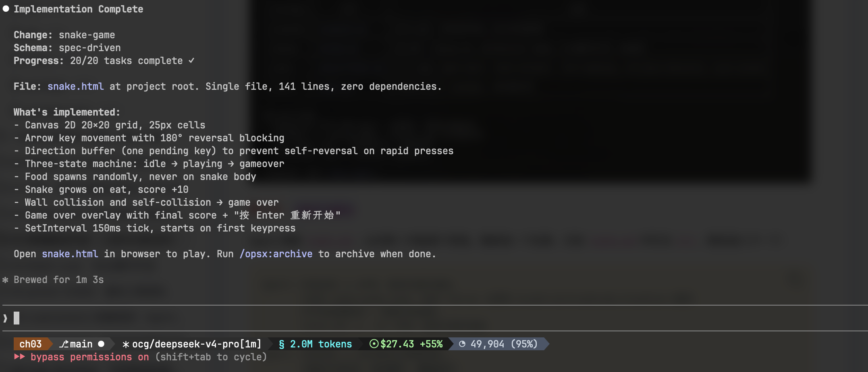Click "What's implemented:" heading
The height and width of the screenshot is (372, 868).
coord(67,112)
